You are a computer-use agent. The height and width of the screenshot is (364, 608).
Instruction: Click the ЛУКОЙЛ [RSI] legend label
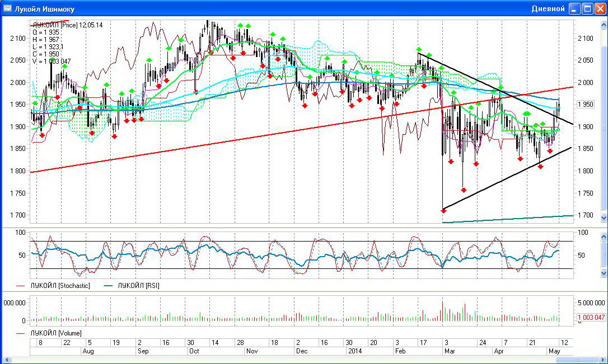pos(138,286)
